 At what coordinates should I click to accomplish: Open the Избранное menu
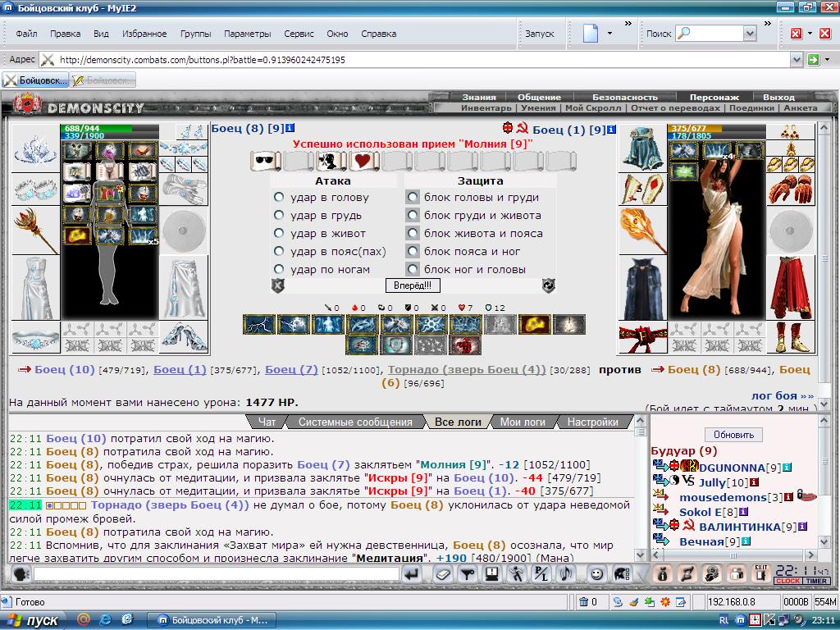144,34
